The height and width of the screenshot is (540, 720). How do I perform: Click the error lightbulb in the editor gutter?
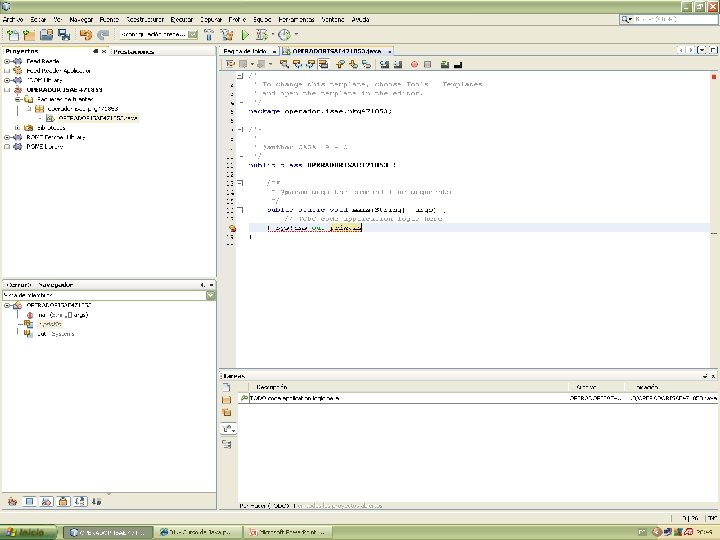231,228
